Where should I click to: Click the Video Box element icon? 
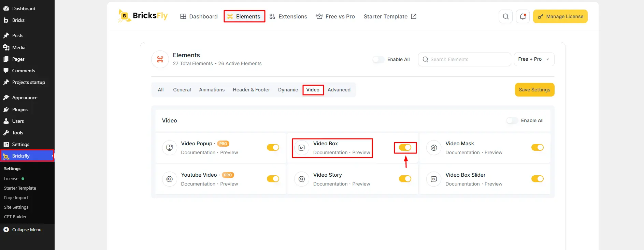(x=302, y=148)
